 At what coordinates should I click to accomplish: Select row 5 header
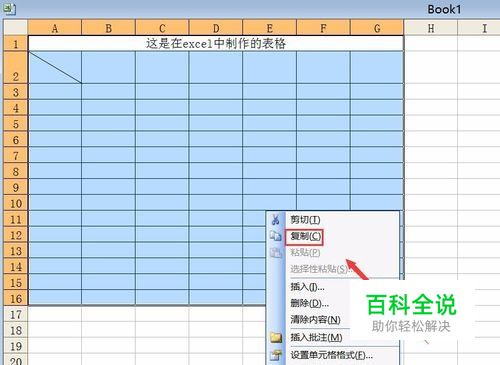click(16, 124)
